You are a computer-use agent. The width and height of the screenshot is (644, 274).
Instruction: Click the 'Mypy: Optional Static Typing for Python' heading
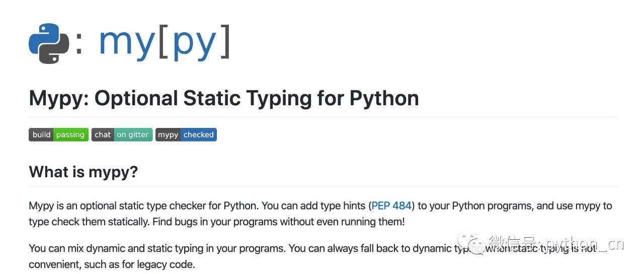click(224, 99)
